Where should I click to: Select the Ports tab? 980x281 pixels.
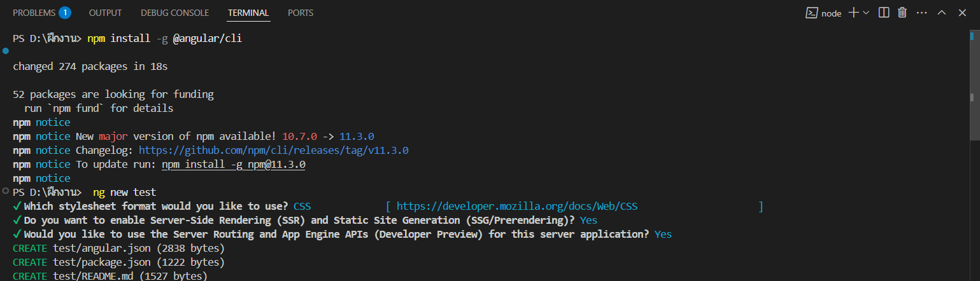point(300,13)
